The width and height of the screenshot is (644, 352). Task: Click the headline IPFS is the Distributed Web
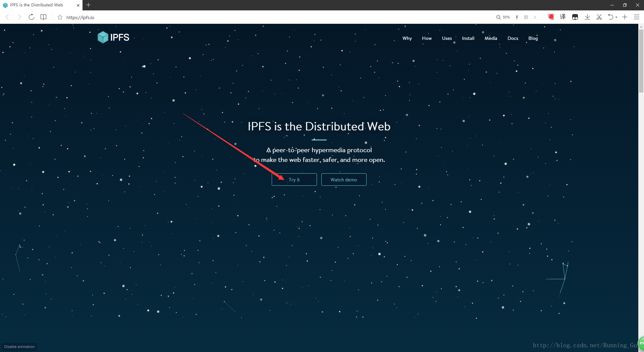point(319,126)
